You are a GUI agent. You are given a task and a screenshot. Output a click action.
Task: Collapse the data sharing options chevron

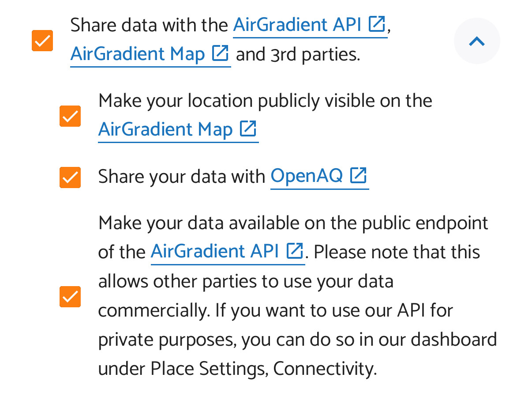(477, 41)
